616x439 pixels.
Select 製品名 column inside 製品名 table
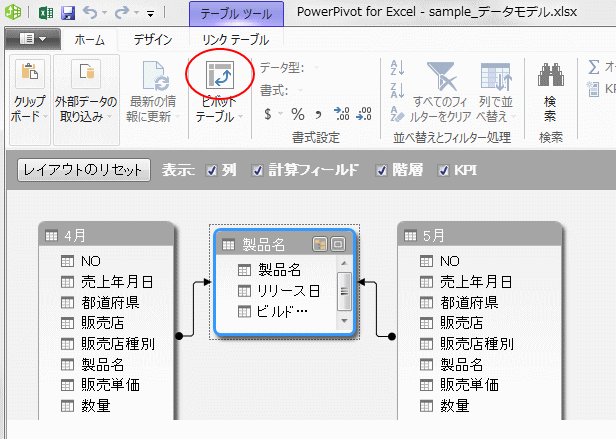coord(270,270)
